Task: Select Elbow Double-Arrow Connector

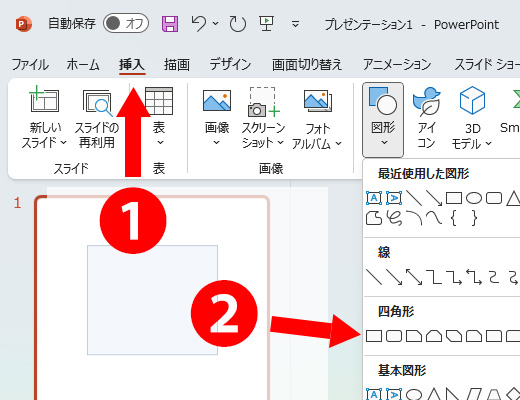Action: coord(474,277)
